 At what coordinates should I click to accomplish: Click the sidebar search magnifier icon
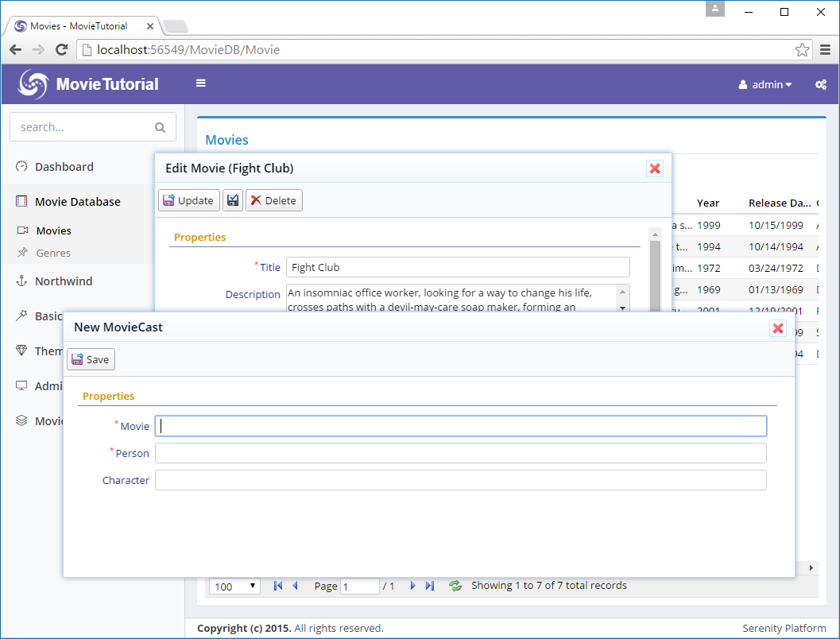click(x=161, y=127)
